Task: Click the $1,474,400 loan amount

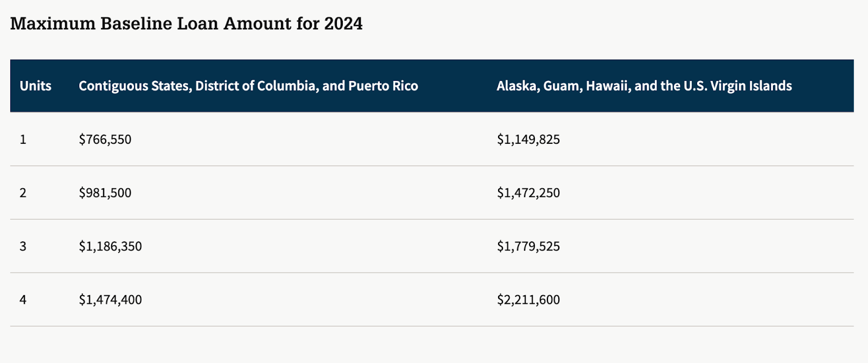Action: (x=110, y=300)
